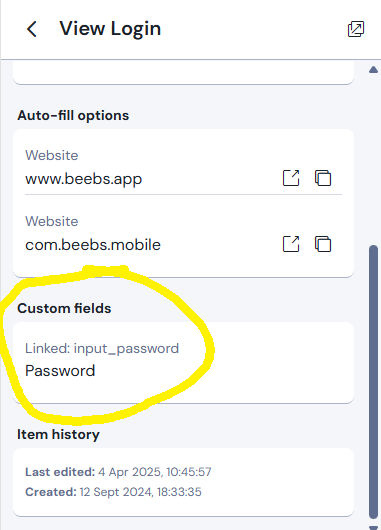Click the com.beebs.mobile website text

tap(93, 245)
